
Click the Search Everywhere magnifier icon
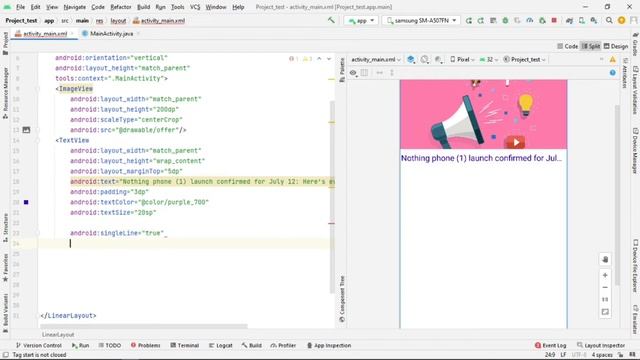tap(609, 20)
